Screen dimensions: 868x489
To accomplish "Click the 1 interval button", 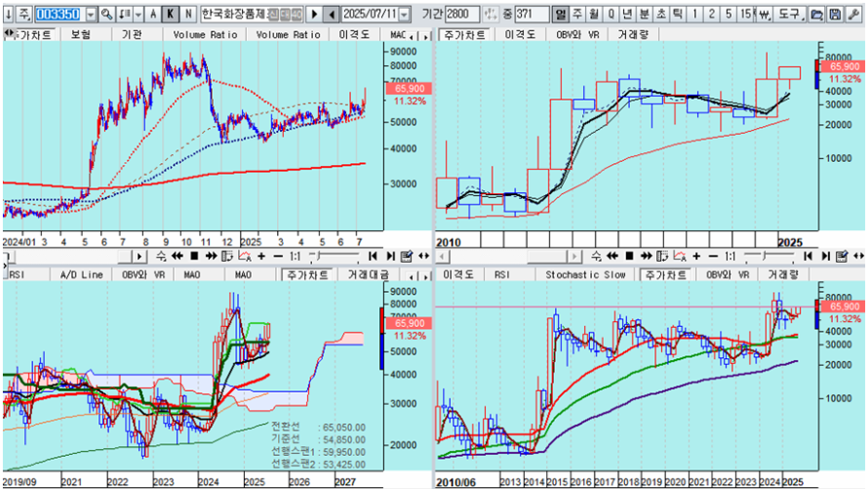I will pos(695,14).
